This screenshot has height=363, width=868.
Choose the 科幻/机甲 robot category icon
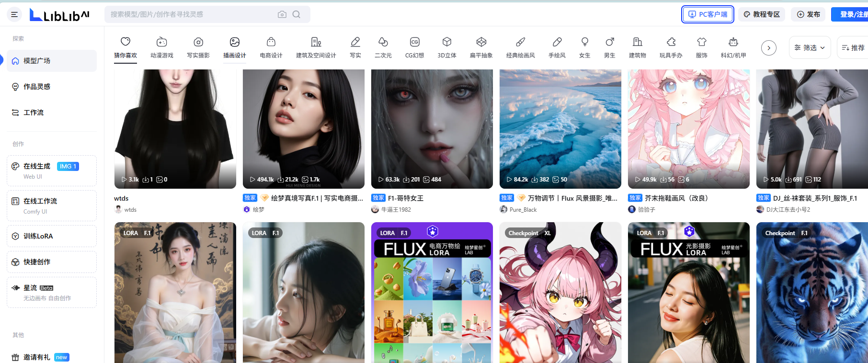tap(733, 42)
